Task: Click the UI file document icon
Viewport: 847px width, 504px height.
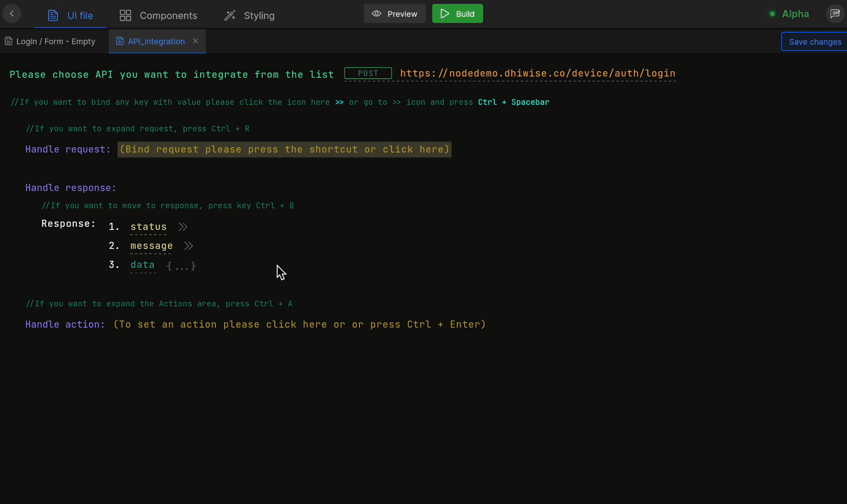Action: point(53,15)
